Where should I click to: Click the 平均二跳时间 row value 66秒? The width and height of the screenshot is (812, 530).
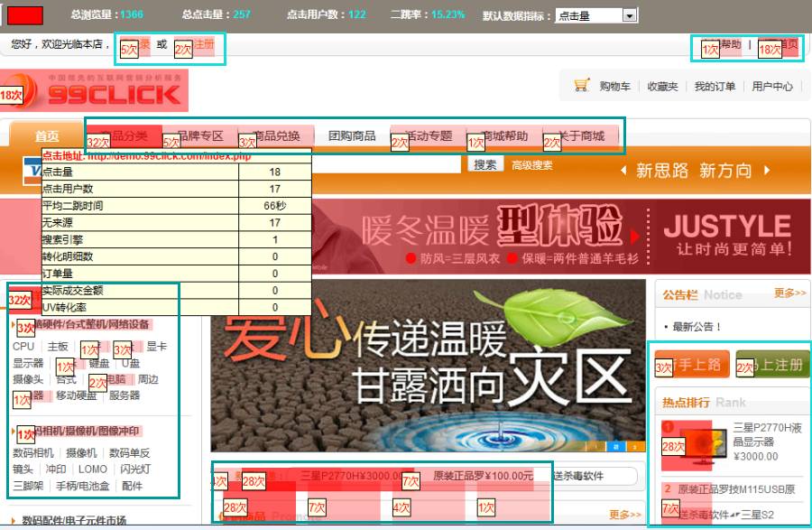(275, 206)
